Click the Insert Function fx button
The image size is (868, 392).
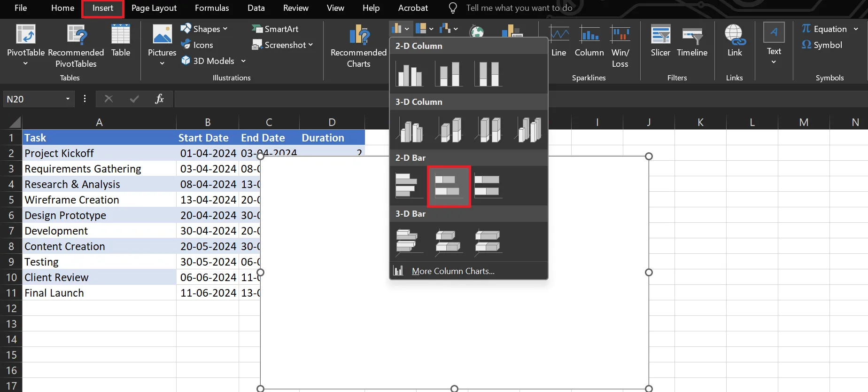(x=159, y=99)
